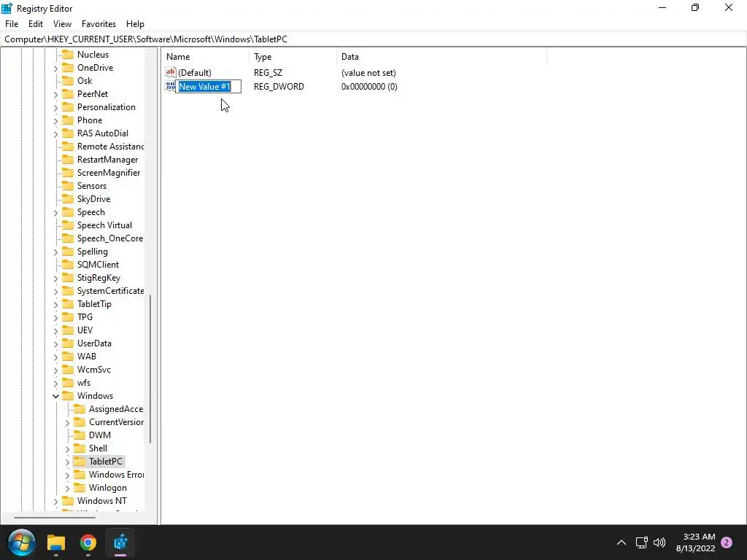Click the Data column header
Image resolution: width=747 pixels, height=560 pixels.
[x=441, y=57]
